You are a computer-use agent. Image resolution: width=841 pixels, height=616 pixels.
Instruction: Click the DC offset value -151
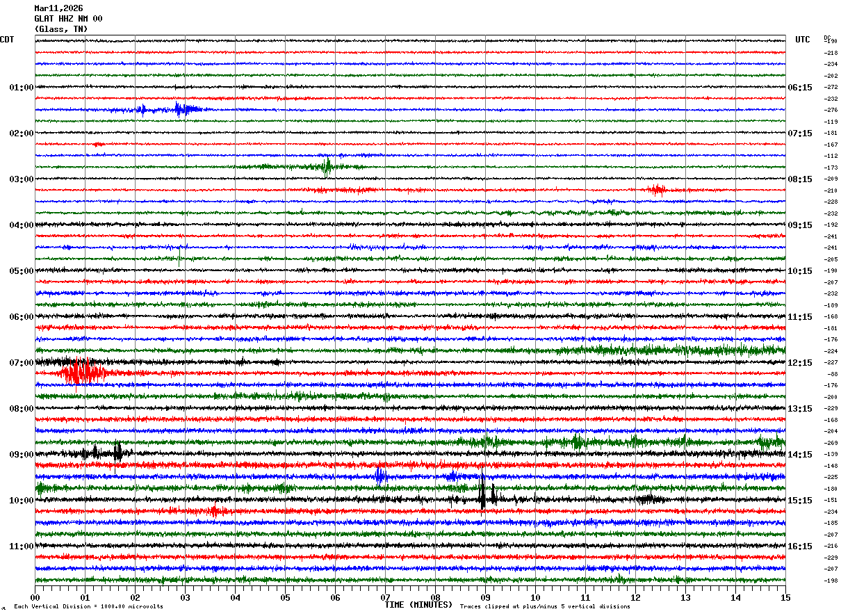click(x=831, y=501)
